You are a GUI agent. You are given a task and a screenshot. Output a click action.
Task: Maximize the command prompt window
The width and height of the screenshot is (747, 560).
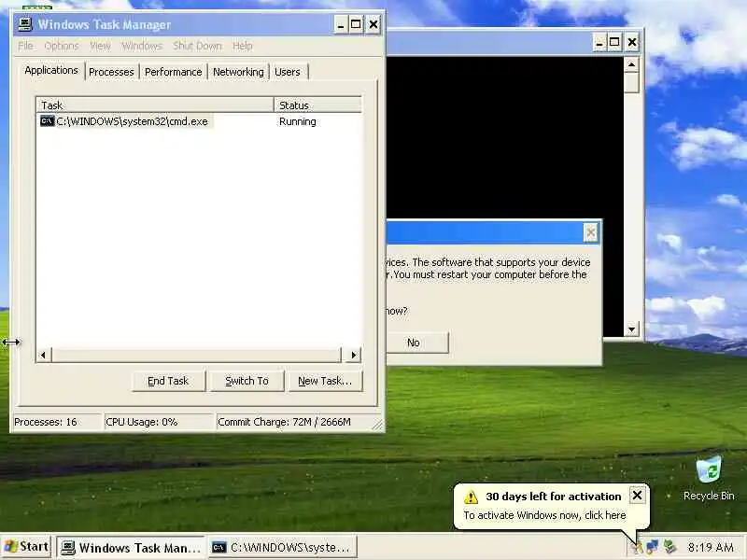pos(614,42)
